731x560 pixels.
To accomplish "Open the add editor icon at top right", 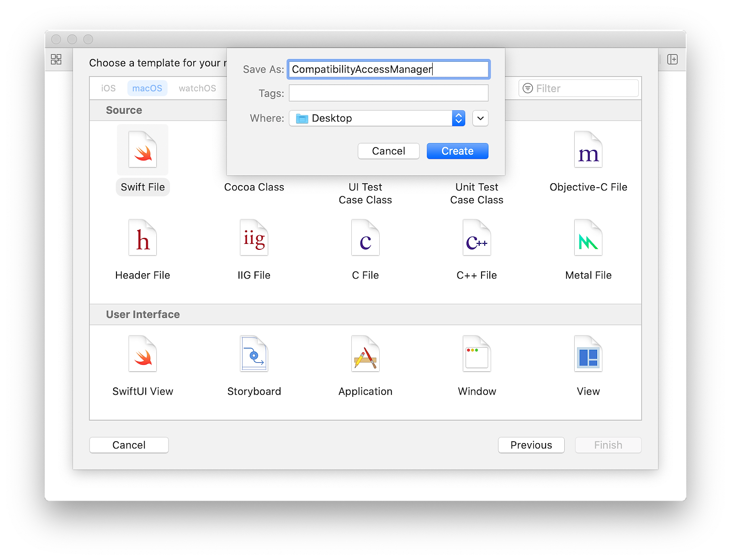I will click(672, 59).
